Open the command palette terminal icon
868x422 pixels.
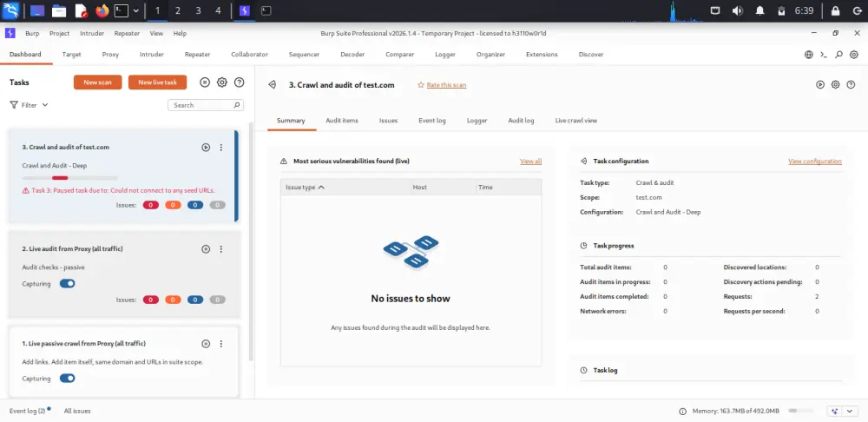click(824, 55)
